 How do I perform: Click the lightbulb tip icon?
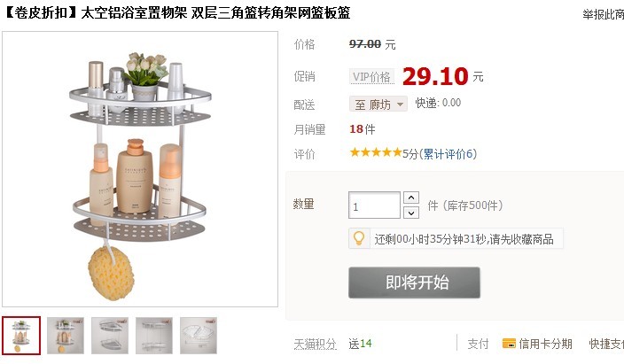[x=359, y=238]
